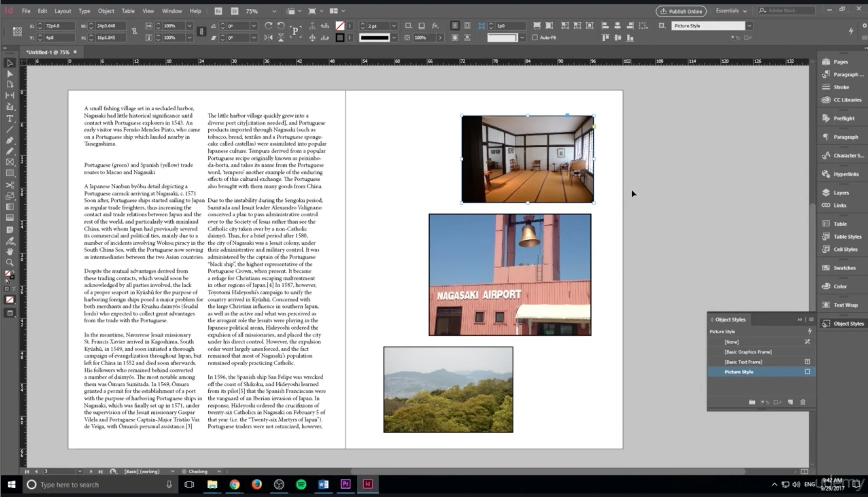Toggle the Auto-Fit checkbox
868x497 pixels.
[x=535, y=38]
